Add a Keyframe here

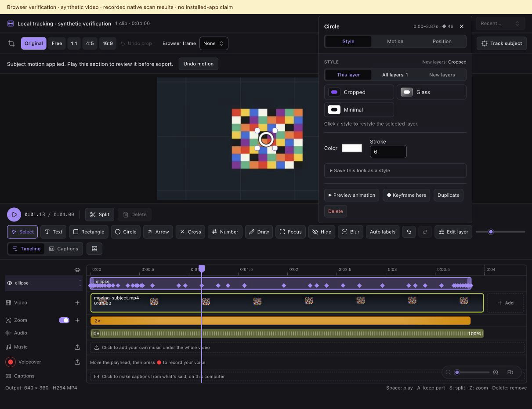click(x=406, y=195)
